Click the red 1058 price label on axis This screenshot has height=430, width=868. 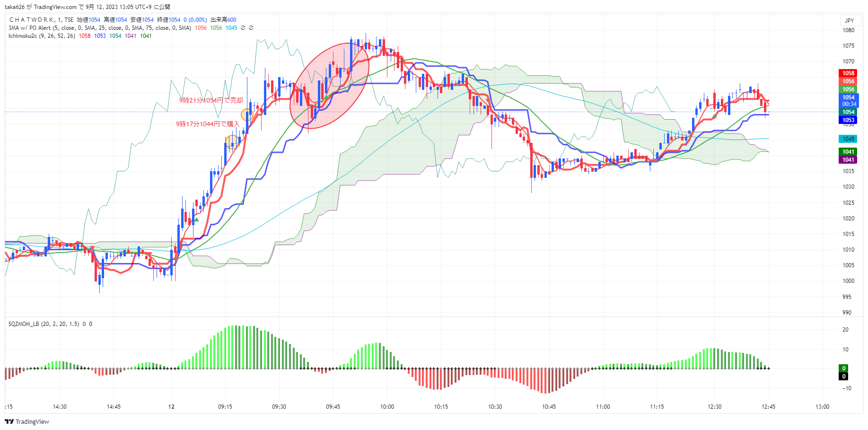[x=848, y=73]
